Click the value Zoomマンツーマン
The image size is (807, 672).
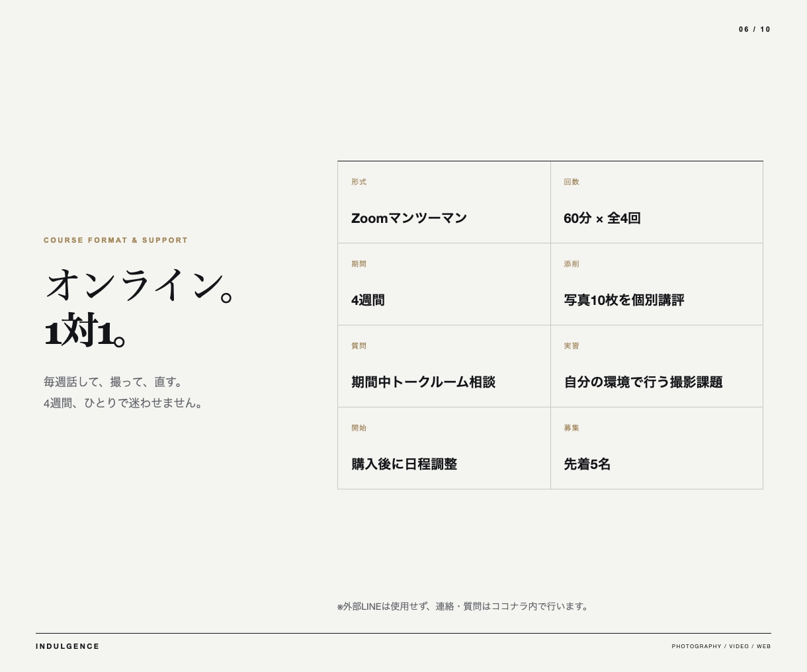(409, 218)
